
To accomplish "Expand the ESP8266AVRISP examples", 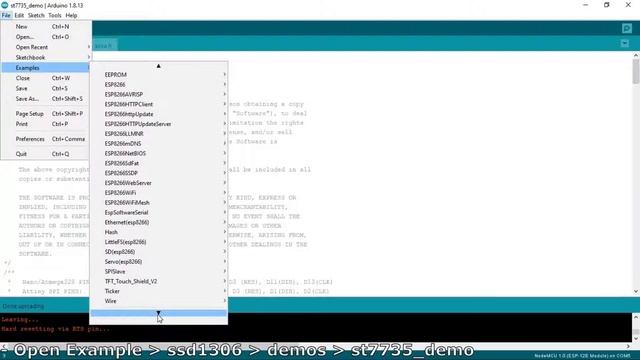I will click(159, 94).
